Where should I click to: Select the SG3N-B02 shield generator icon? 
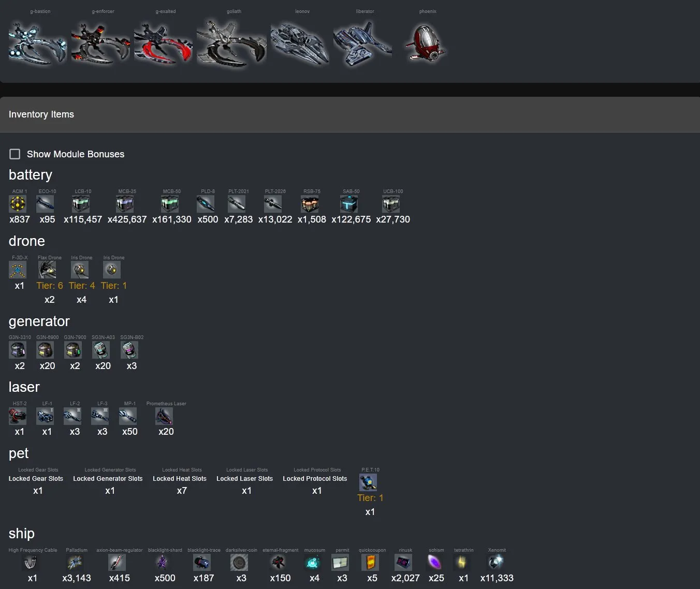point(129,350)
